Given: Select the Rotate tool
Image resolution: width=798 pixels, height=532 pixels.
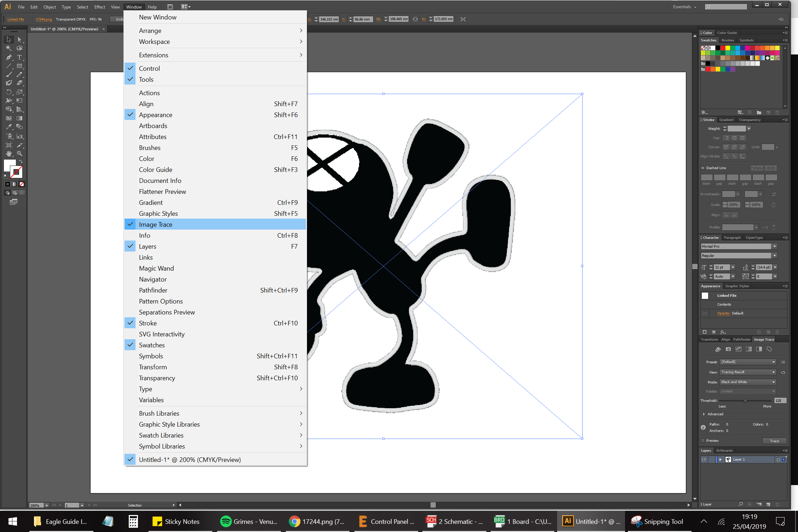Looking at the screenshot, I should tap(9, 92).
